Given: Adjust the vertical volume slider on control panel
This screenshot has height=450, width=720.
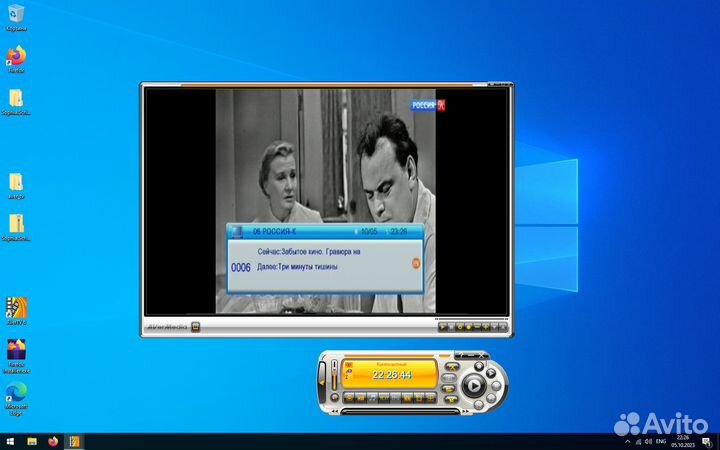Looking at the screenshot, I should pyautogui.click(x=335, y=376).
